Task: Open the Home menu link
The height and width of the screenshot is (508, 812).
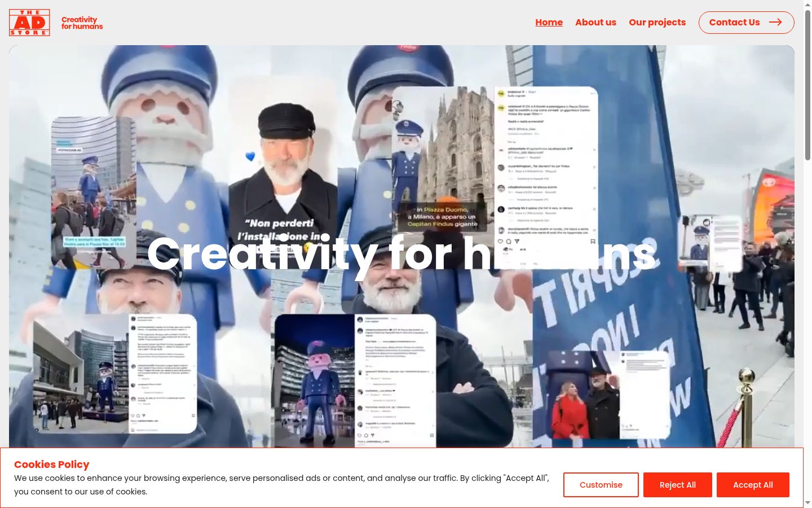Action: 549,23
